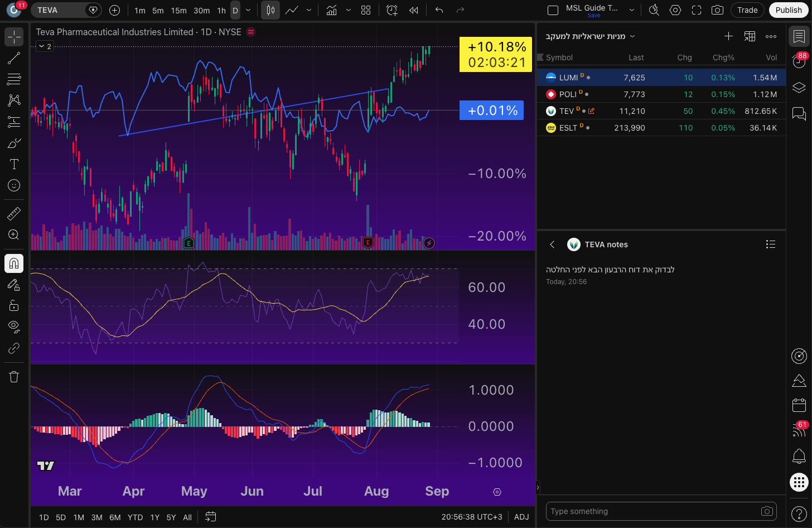Switch to the 5m interval
Viewport: 812px width, 528px height.
pos(158,10)
